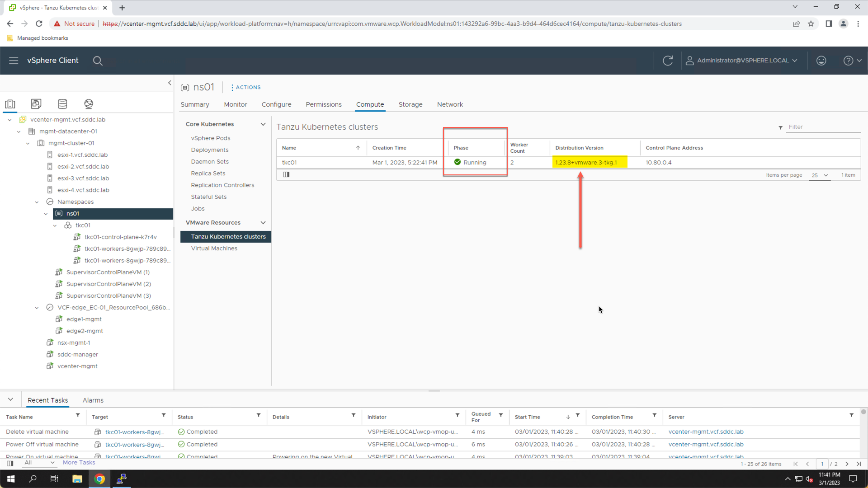
Task: Select the sddc-manager VM
Action: 77,355
